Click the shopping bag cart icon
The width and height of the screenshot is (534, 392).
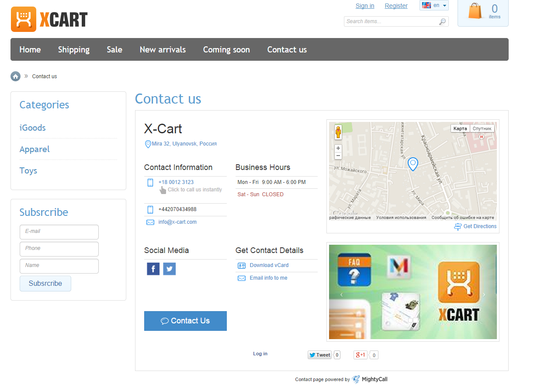475,11
